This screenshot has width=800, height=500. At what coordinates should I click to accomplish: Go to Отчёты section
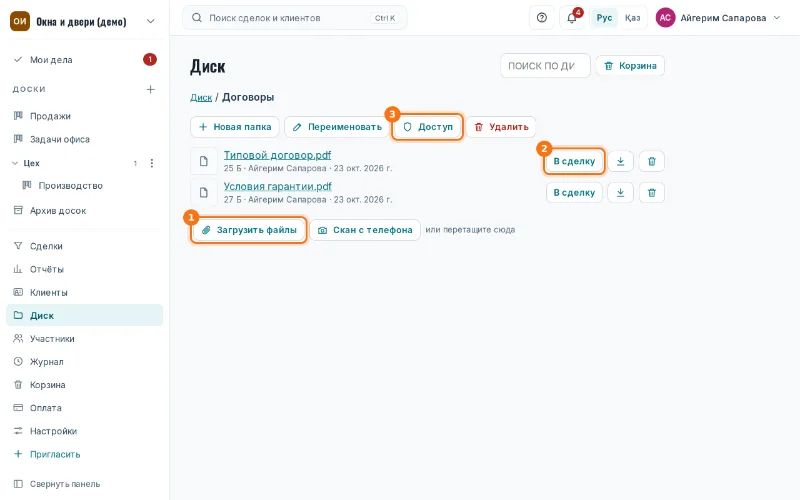pyautogui.click(x=85, y=269)
